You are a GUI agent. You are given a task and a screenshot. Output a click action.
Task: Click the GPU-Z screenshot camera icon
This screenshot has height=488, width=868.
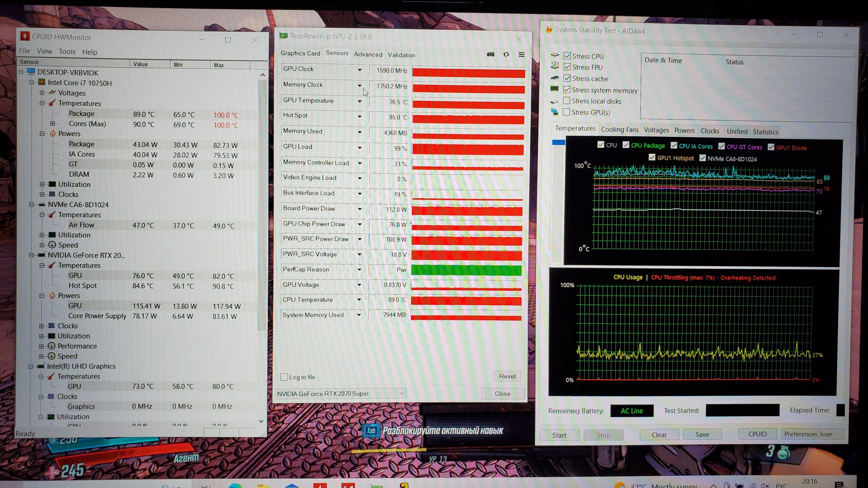[490, 55]
